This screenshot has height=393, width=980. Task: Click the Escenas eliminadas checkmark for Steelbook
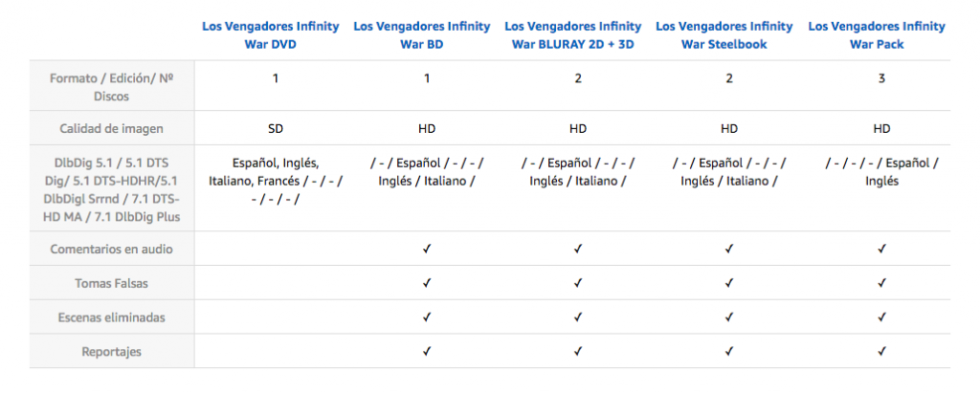[x=729, y=317]
